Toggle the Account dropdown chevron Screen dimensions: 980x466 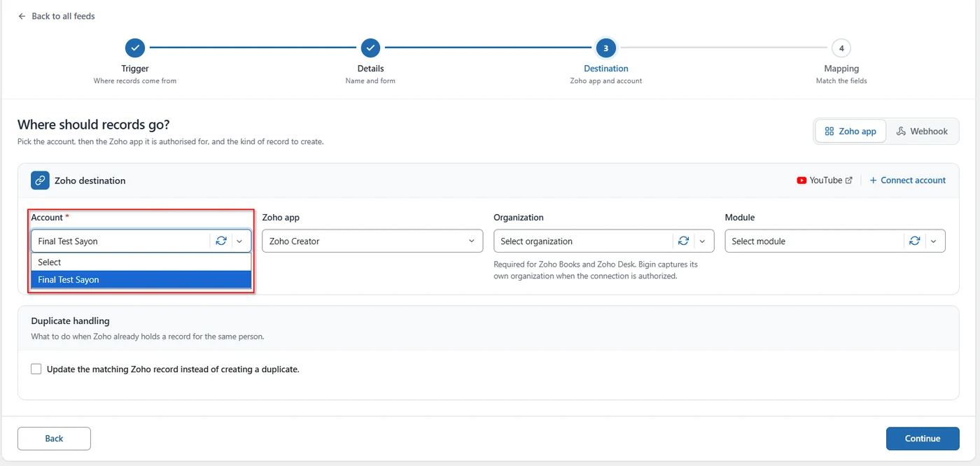coord(240,241)
